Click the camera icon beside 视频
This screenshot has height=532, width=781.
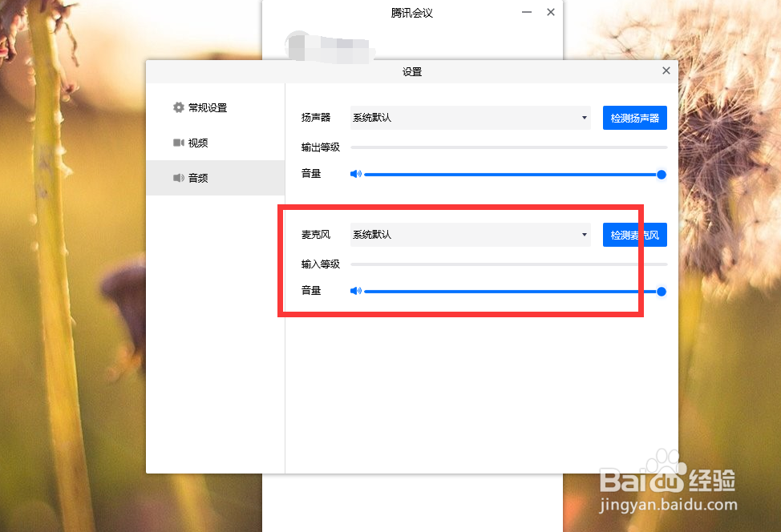pos(178,143)
